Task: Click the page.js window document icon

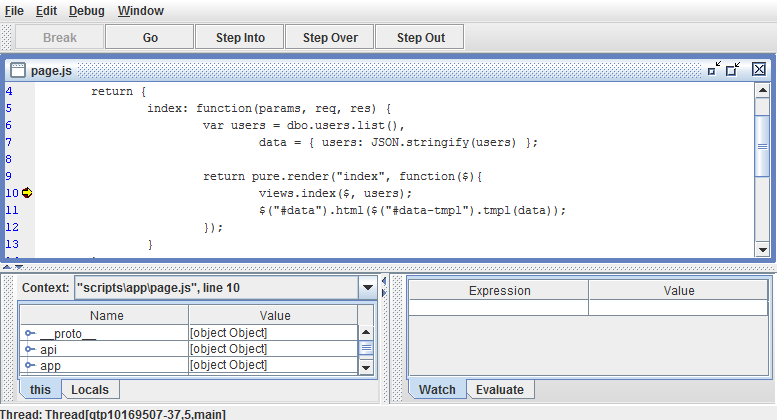Action: coord(18,70)
